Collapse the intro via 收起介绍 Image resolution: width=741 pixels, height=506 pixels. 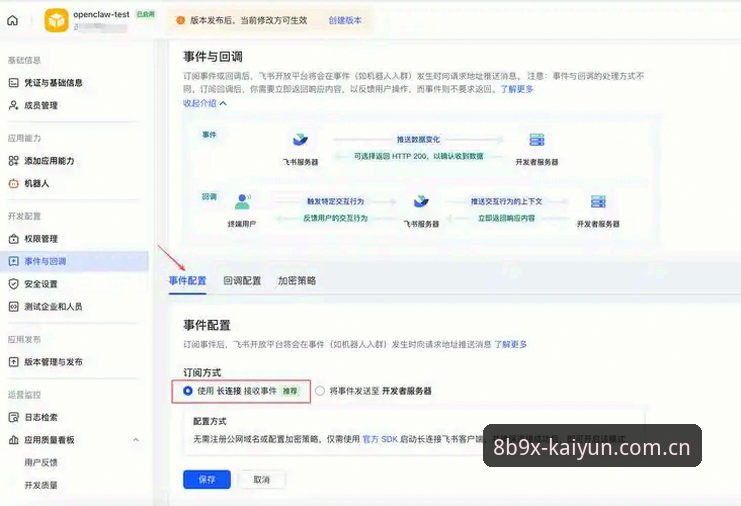[x=205, y=103]
